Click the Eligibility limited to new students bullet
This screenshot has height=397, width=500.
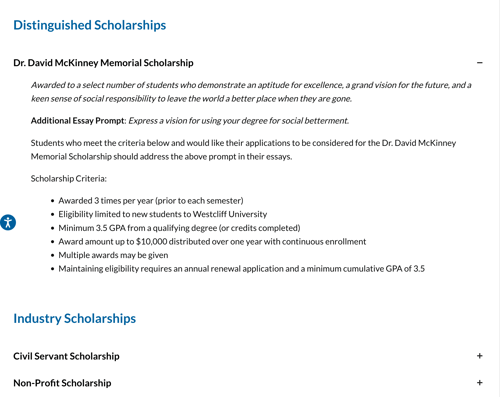163,214
